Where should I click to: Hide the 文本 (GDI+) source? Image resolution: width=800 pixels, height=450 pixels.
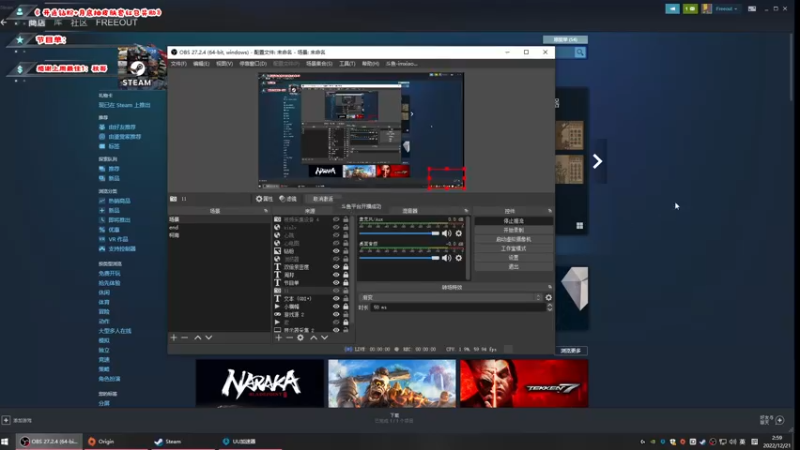(336, 298)
